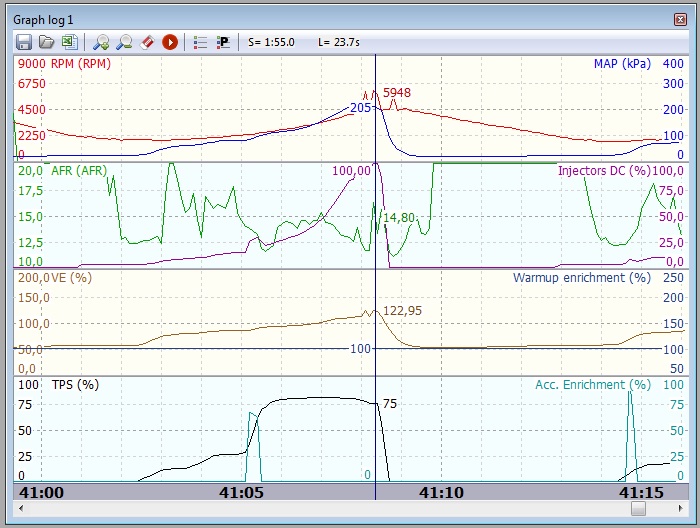Click the scrollbar left arrow
The height and width of the screenshot is (528, 700).
[x=22, y=509]
